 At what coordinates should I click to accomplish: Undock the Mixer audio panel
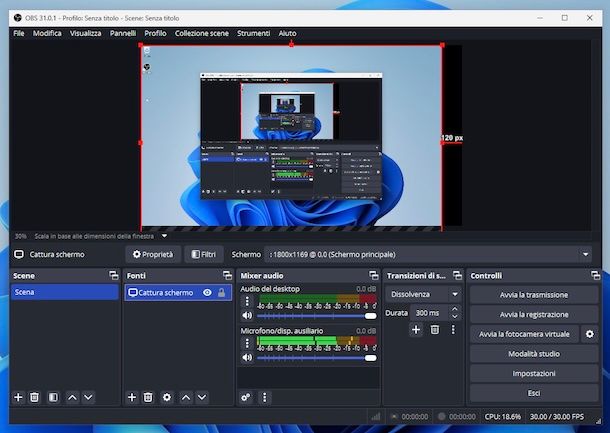(x=373, y=275)
